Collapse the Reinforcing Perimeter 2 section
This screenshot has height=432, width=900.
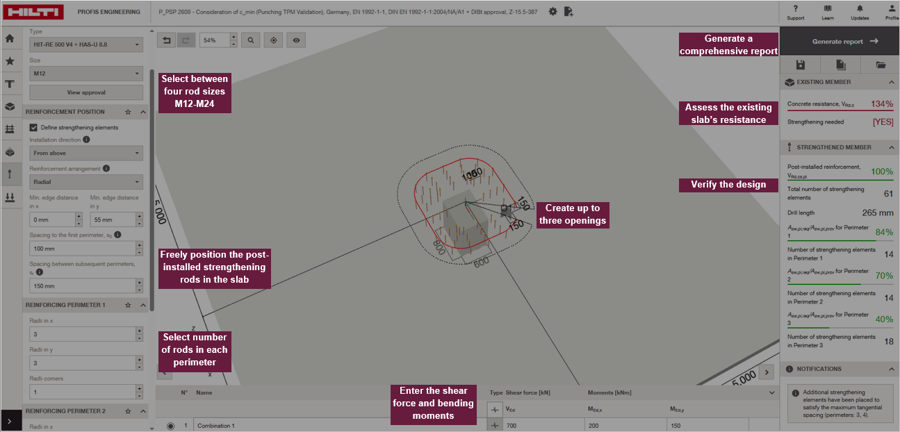(143, 411)
